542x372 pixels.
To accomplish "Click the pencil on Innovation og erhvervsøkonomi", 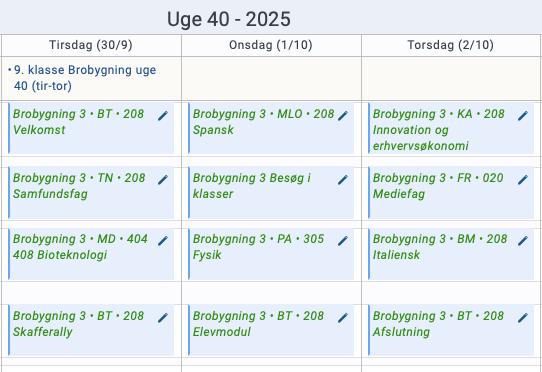I will [x=523, y=116].
